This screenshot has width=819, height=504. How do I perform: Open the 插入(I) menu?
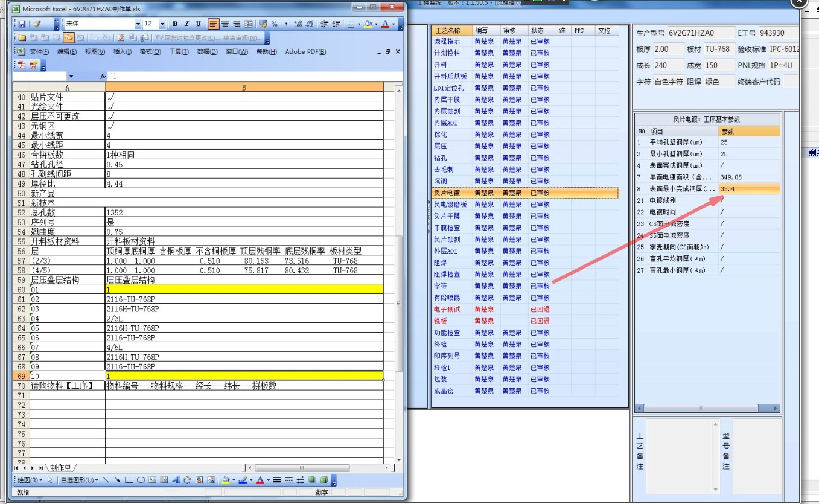coord(123,52)
